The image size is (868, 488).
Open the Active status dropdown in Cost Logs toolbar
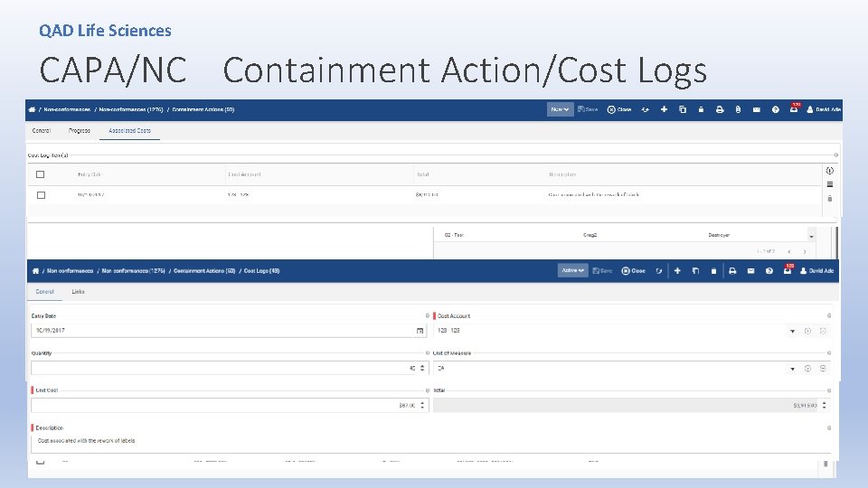pos(573,270)
